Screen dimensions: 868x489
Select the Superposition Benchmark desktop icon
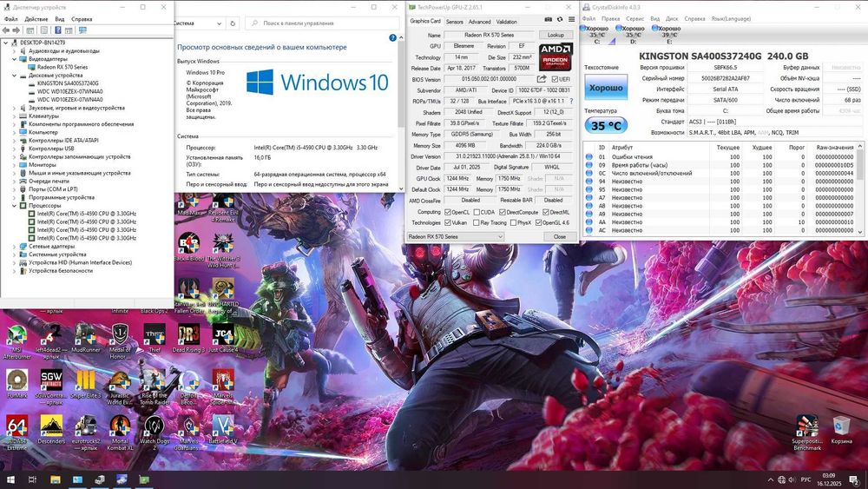tap(806, 433)
